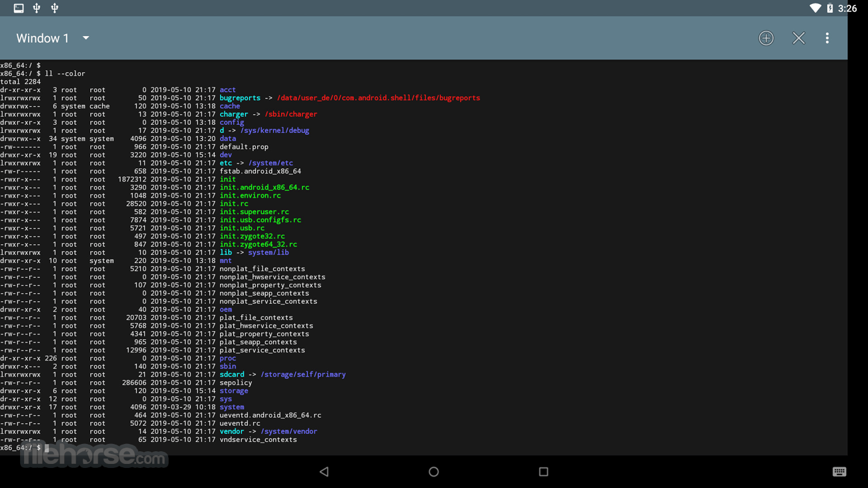Click the 'data' directory name
Viewport: 868px width, 488px height.
[x=228, y=138]
